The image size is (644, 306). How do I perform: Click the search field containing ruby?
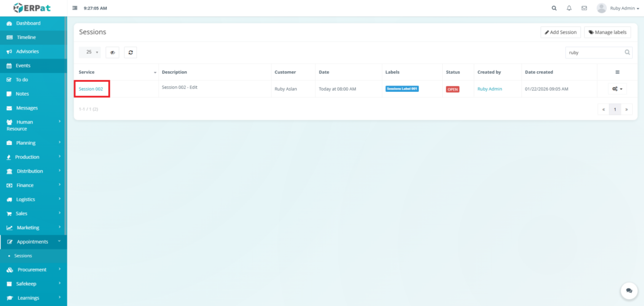[x=594, y=53]
